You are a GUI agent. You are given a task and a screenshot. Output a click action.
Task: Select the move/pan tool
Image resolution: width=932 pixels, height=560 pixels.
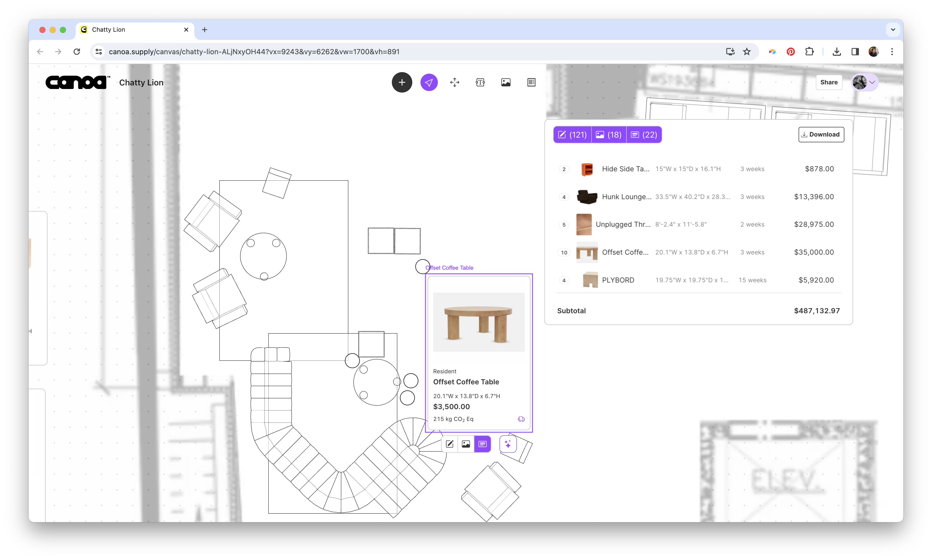pyautogui.click(x=455, y=82)
